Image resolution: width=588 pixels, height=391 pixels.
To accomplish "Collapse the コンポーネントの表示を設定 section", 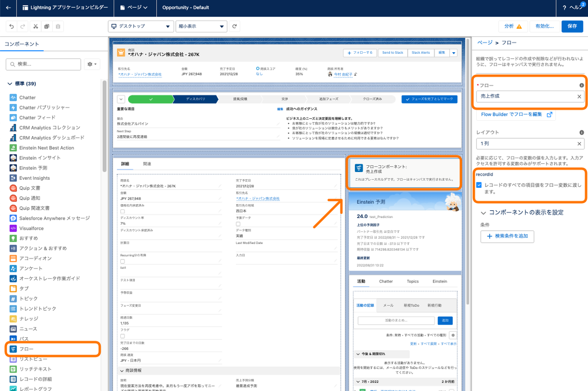I will coord(484,213).
